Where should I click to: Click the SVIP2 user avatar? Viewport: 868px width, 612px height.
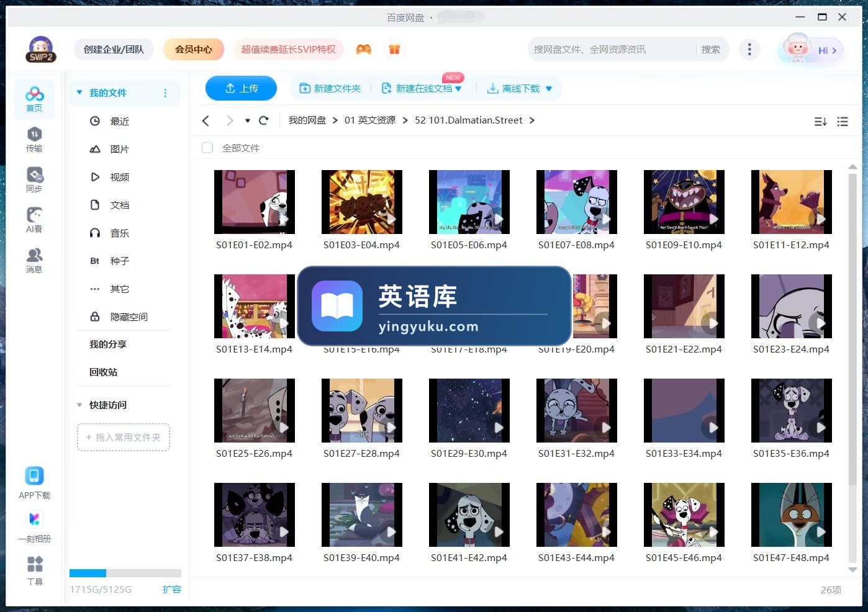[41, 49]
